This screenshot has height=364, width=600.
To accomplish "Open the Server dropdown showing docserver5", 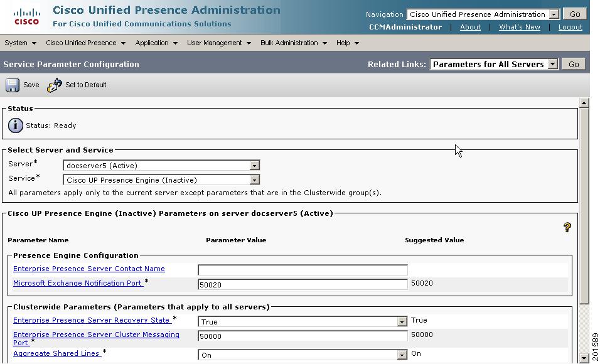I will click(161, 165).
